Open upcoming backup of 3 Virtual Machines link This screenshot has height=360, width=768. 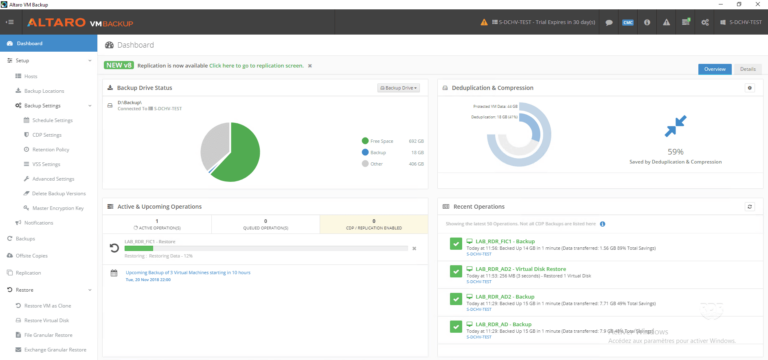click(188, 272)
